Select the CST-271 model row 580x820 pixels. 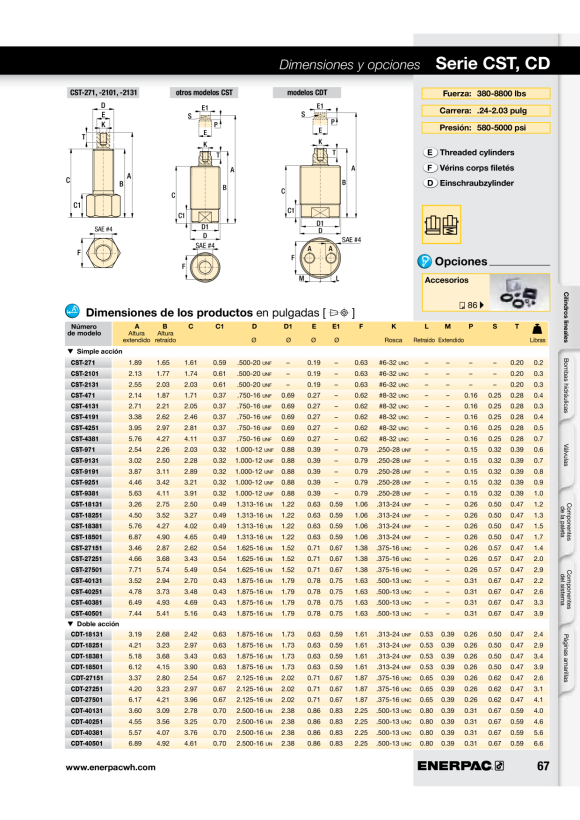306,362
